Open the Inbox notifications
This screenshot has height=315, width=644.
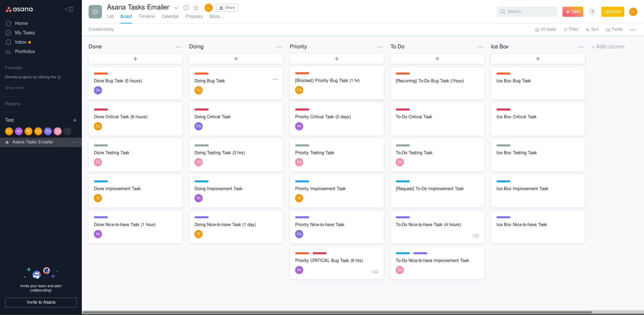tap(21, 42)
